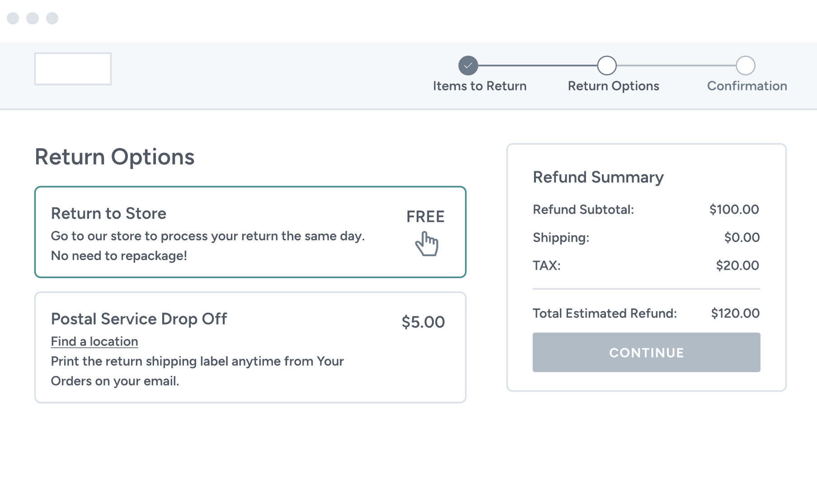Click the Total Estimated Refund amount
This screenshot has width=817, height=504.
735,313
